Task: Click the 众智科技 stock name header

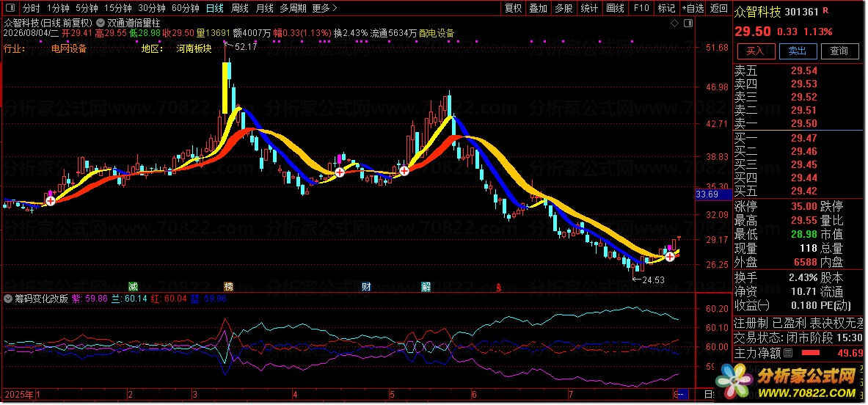Action: coord(757,12)
